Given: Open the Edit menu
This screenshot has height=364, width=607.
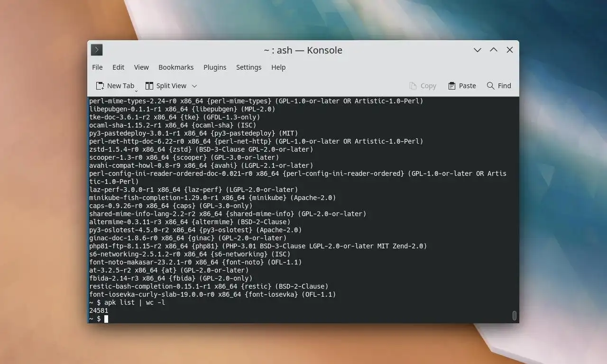Looking at the screenshot, I should (119, 67).
